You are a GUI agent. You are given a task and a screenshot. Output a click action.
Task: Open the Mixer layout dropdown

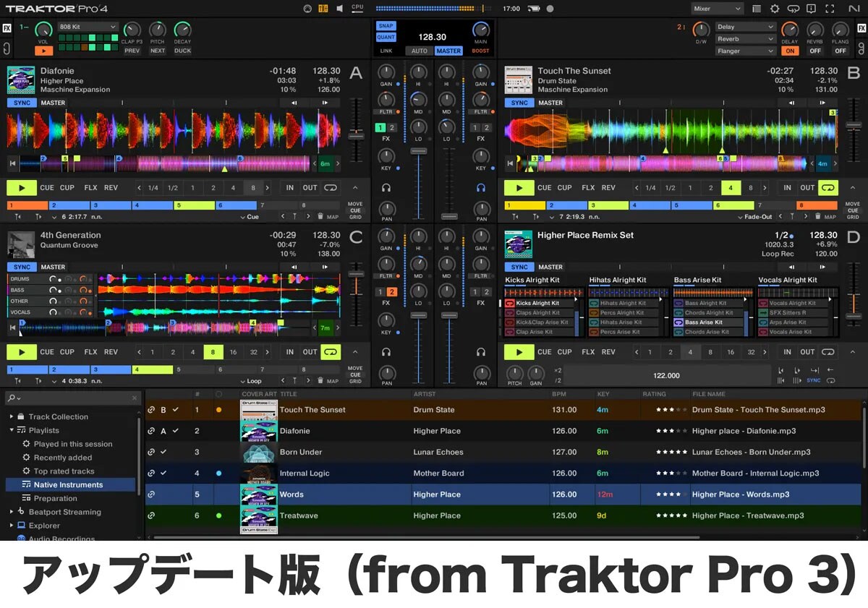(717, 9)
